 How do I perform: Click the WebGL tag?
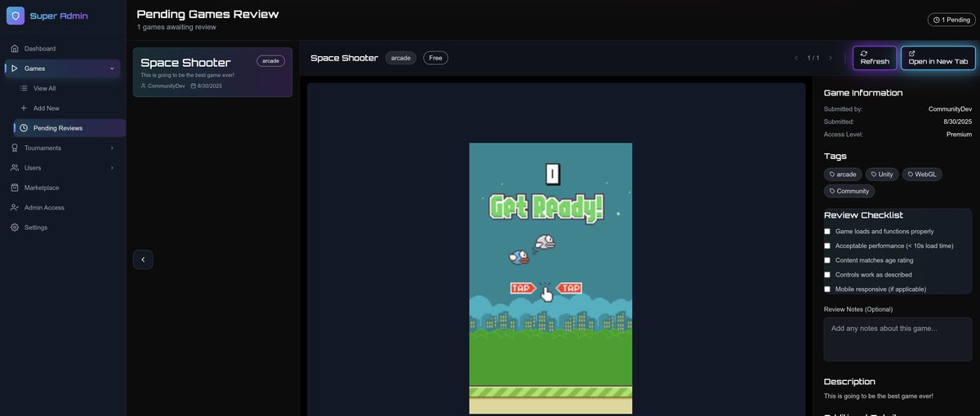pos(921,174)
